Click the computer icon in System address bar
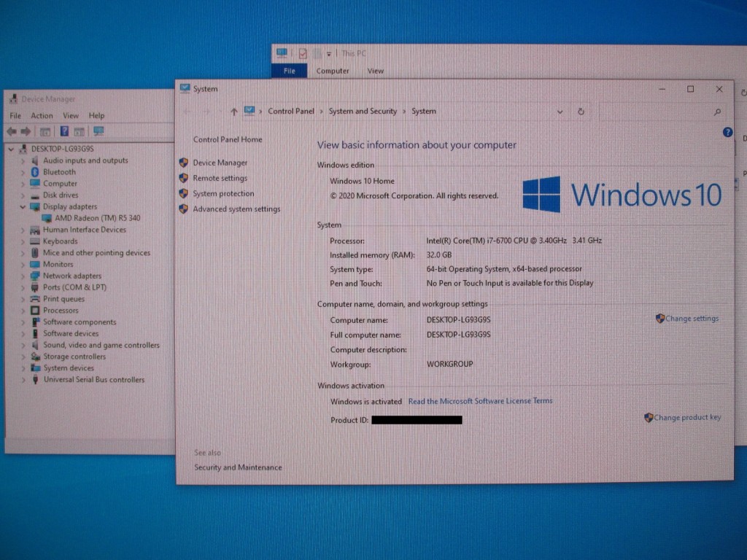The width and height of the screenshot is (747, 560). [249, 111]
